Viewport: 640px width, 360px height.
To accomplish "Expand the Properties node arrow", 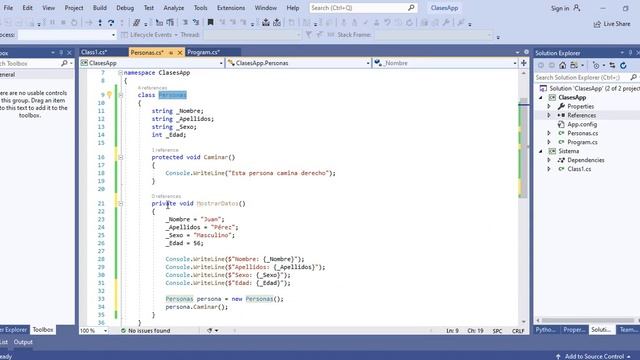I will pos(549,106).
